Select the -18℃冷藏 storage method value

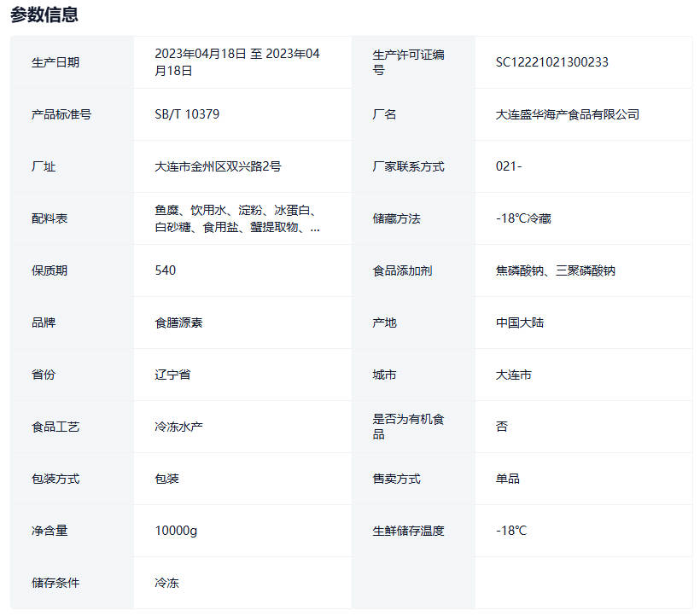click(x=523, y=218)
